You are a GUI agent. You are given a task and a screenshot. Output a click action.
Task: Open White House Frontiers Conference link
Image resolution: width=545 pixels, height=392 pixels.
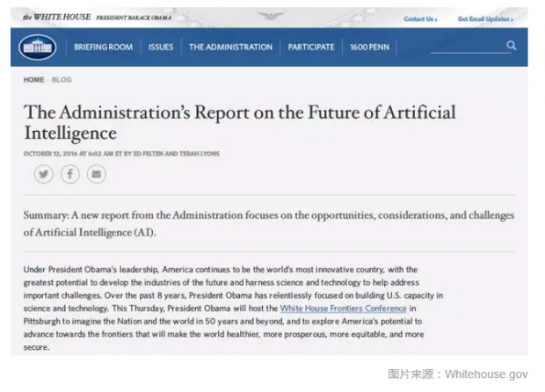[343, 309]
